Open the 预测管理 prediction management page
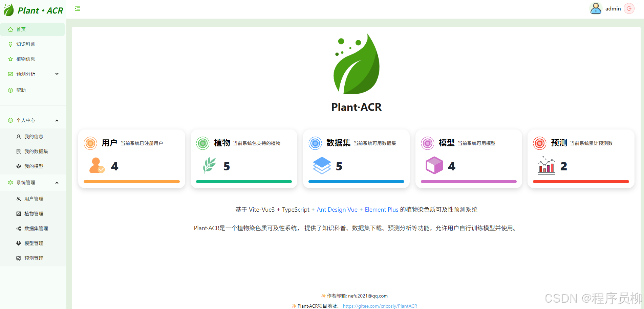This screenshot has width=644, height=309. pos(34,258)
